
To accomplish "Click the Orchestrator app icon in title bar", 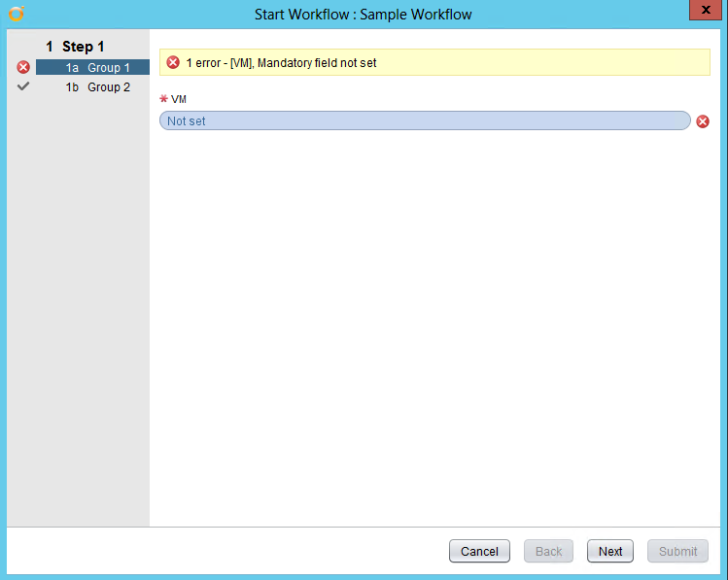I will click(x=16, y=14).
